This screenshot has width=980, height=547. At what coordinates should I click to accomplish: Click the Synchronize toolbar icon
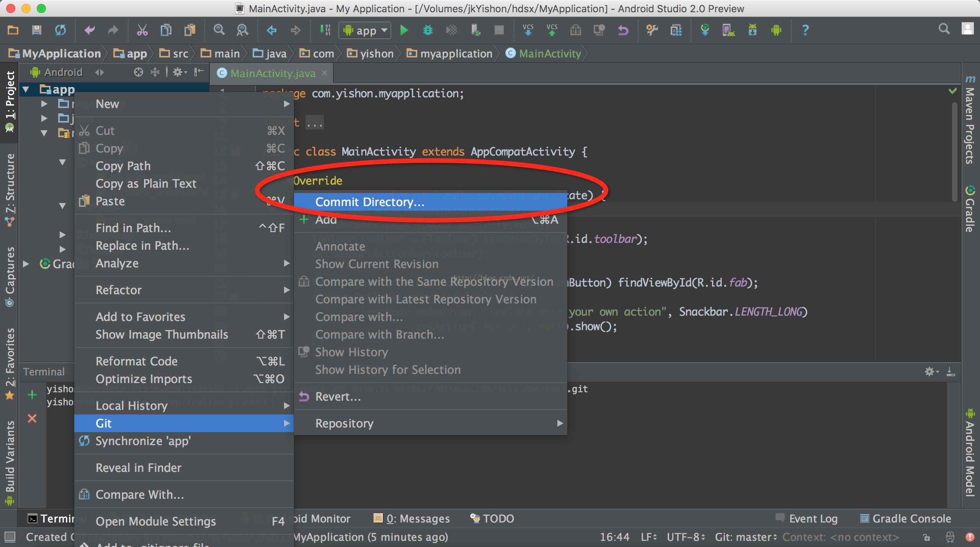(60, 30)
